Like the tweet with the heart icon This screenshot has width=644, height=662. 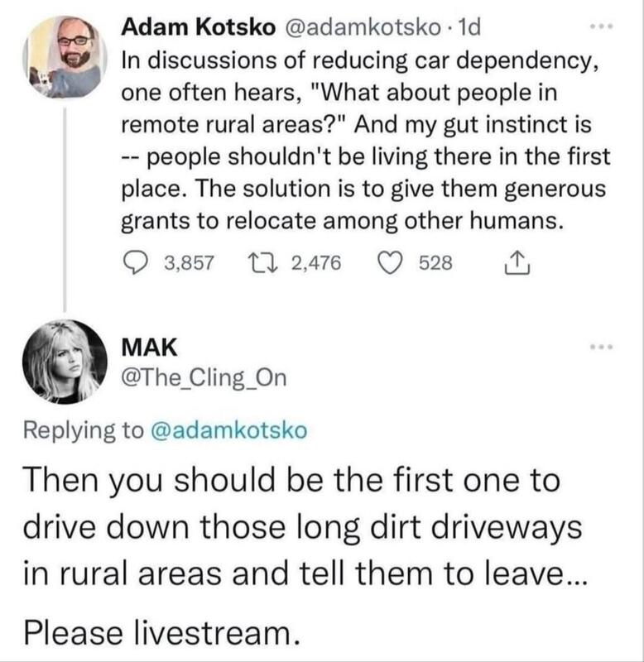[392, 264]
